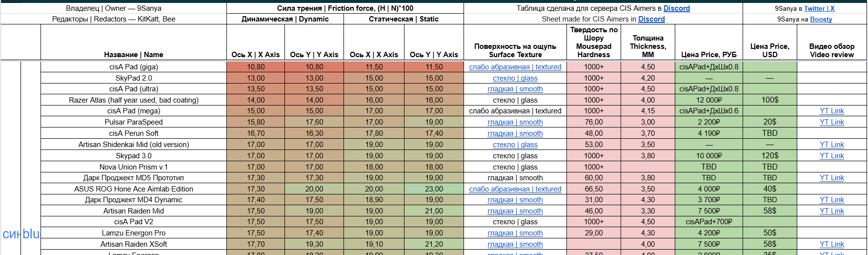Select the 'Цена Price, РУБ' column header
Screen dimensions: 868x255
point(709,42)
